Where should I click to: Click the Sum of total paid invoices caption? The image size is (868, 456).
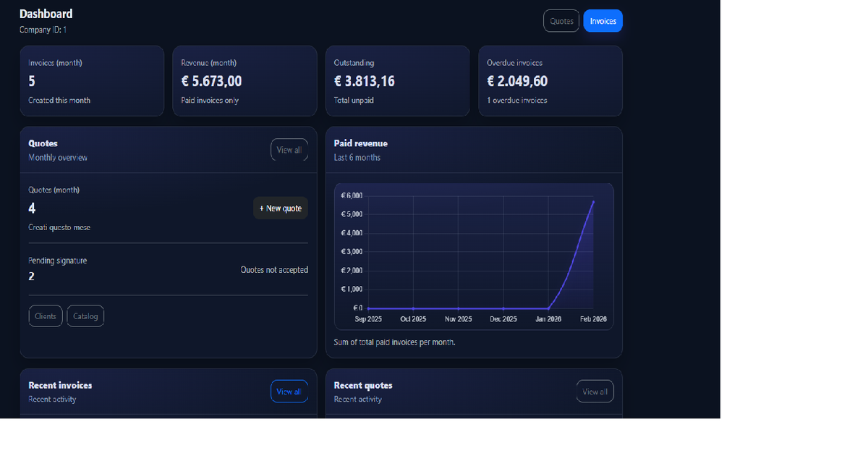(394, 342)
